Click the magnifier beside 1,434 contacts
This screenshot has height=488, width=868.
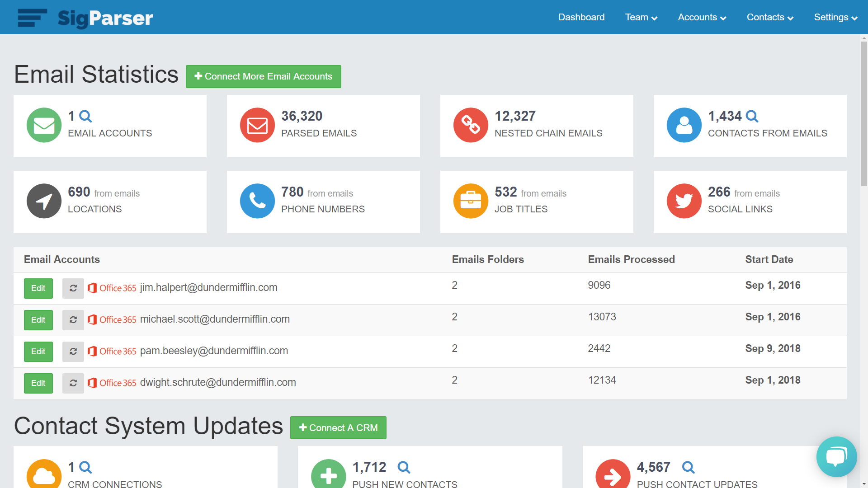tap(752, 117)
